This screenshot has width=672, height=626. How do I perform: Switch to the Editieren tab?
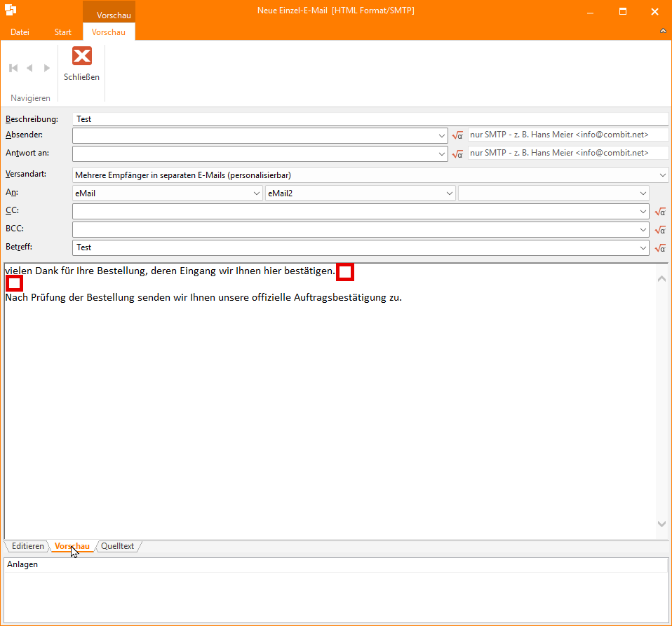(28, 547)
